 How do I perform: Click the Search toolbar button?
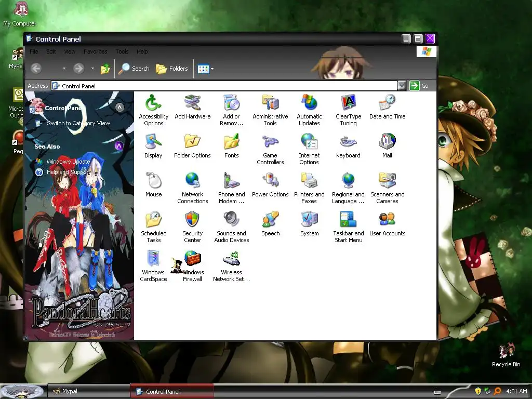tap(134, 69)
